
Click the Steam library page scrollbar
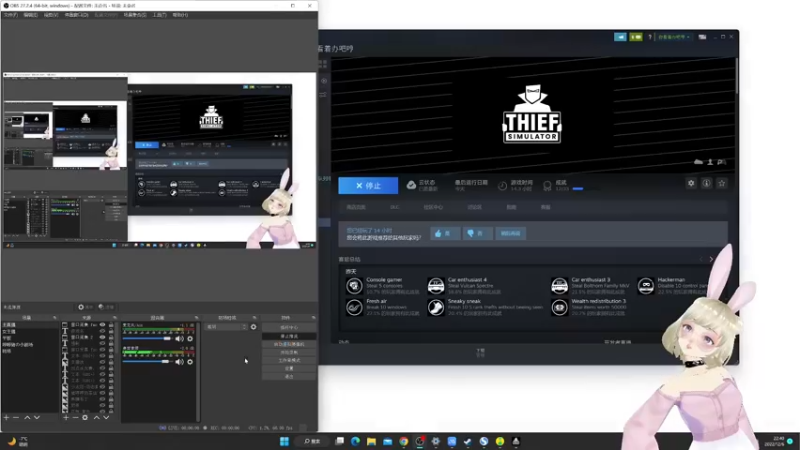tap(737, 76)
